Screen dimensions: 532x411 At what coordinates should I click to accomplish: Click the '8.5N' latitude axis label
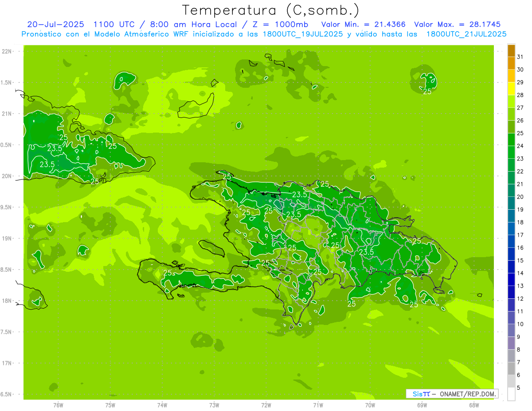point(7,270)
